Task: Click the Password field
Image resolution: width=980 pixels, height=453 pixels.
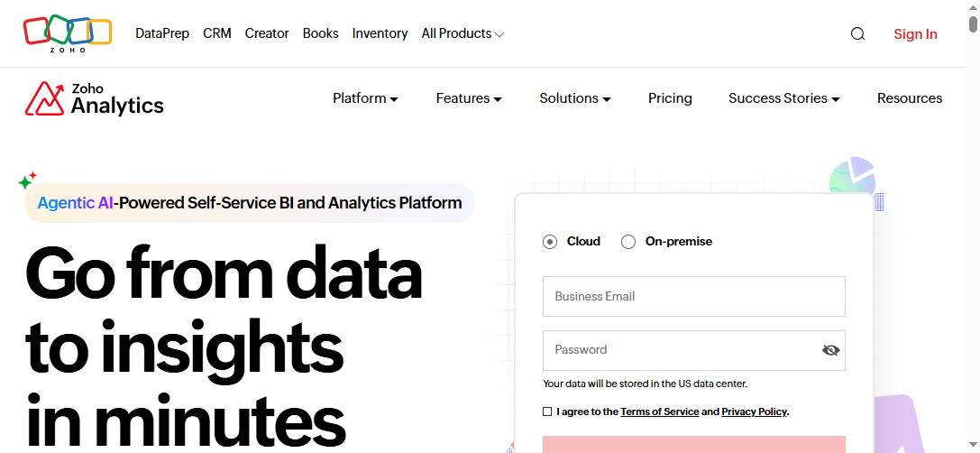Action: point(693,350)
